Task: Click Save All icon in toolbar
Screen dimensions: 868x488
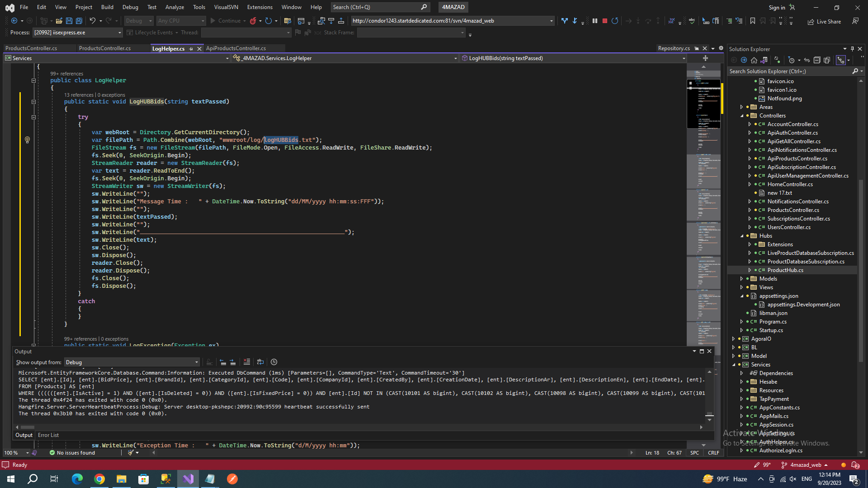Action: pos(79,21)
